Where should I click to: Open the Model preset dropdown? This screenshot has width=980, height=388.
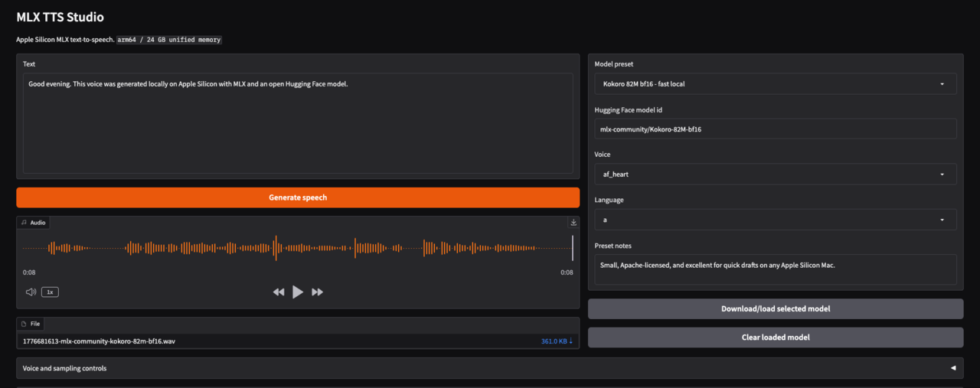pyautogui.click(x=775, y=83)
